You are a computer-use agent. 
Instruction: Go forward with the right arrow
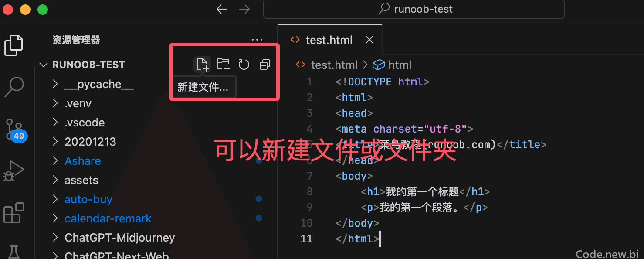244,9
